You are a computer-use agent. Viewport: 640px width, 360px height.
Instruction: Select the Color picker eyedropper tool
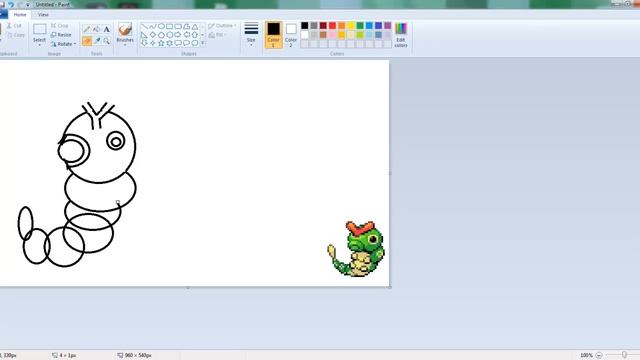click(x=97, y=41)
